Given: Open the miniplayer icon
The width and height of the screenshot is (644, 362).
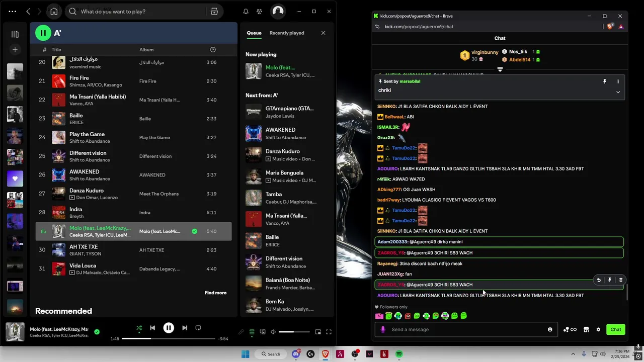Looking at the screenshot, I should [318, 332].
